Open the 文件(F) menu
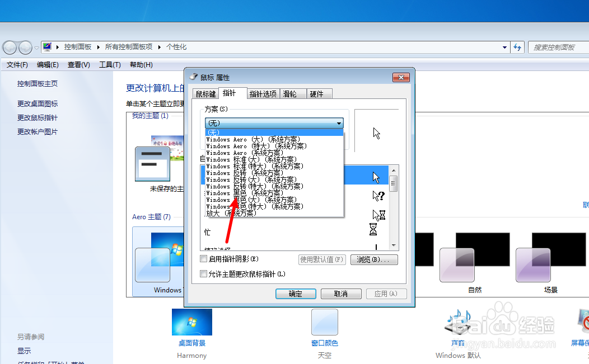Image resolution: width=589 pixels, height=364 pixels. (x=17, y=64)
